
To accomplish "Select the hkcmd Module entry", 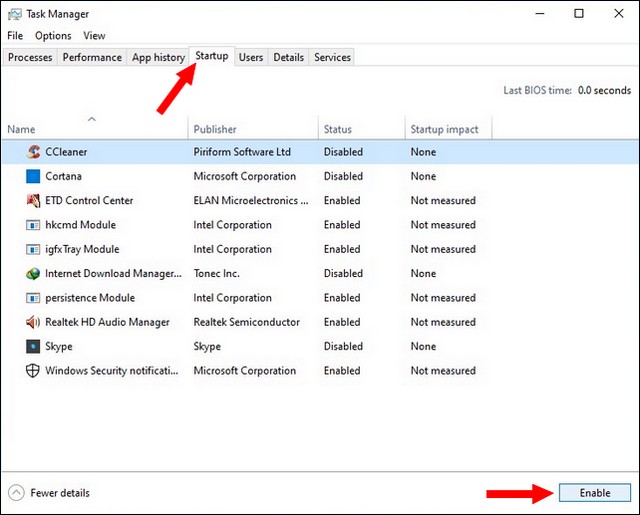I will 80,225.
